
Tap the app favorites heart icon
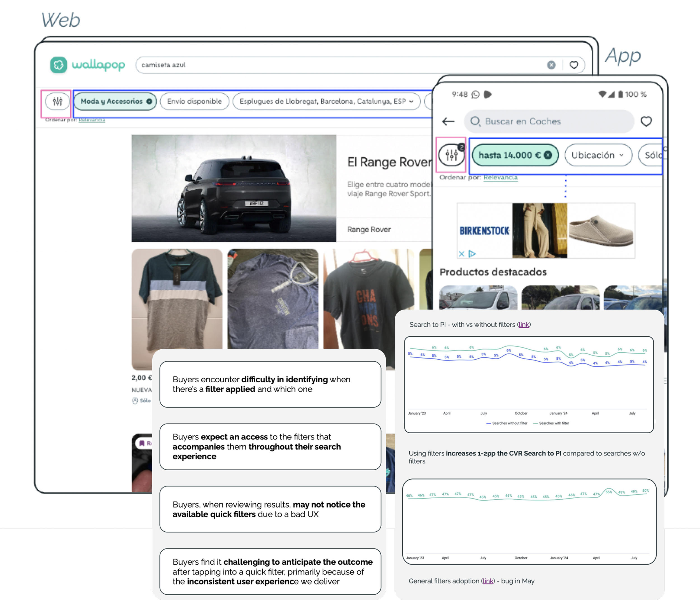tap(646, 121)
